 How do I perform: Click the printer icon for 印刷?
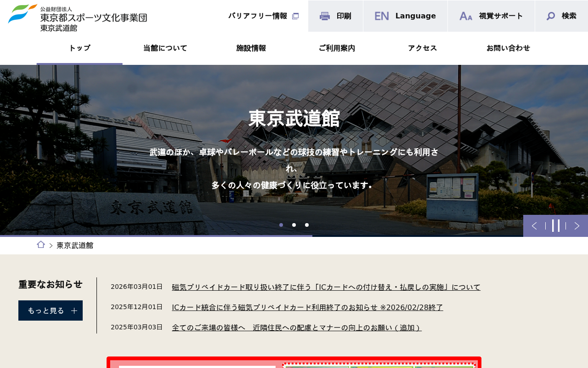click(x=325, y=16)
